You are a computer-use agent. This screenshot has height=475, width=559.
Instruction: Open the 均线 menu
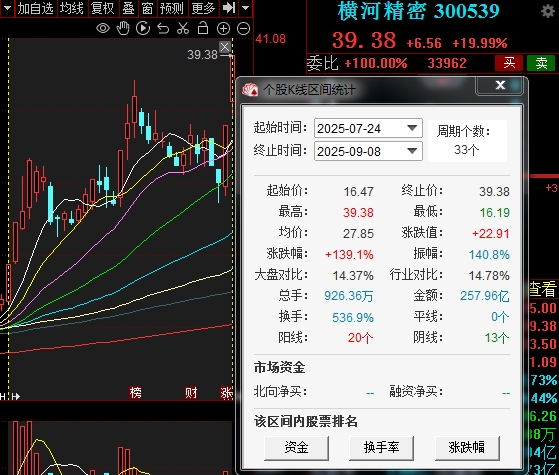[x=72, y=8]
